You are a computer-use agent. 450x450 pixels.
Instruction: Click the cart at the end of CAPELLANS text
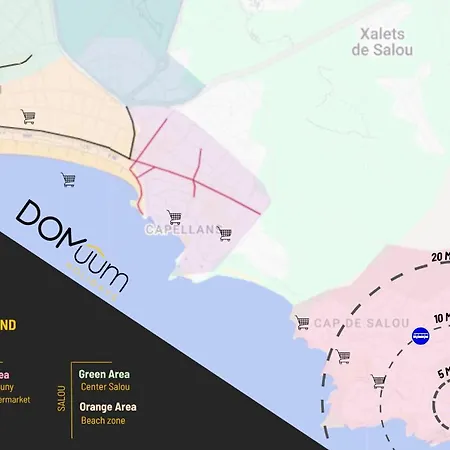pos(225,233)
